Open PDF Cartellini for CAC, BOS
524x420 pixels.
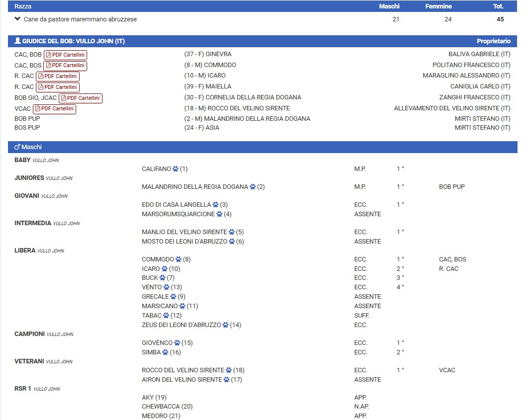click(65, 66)
